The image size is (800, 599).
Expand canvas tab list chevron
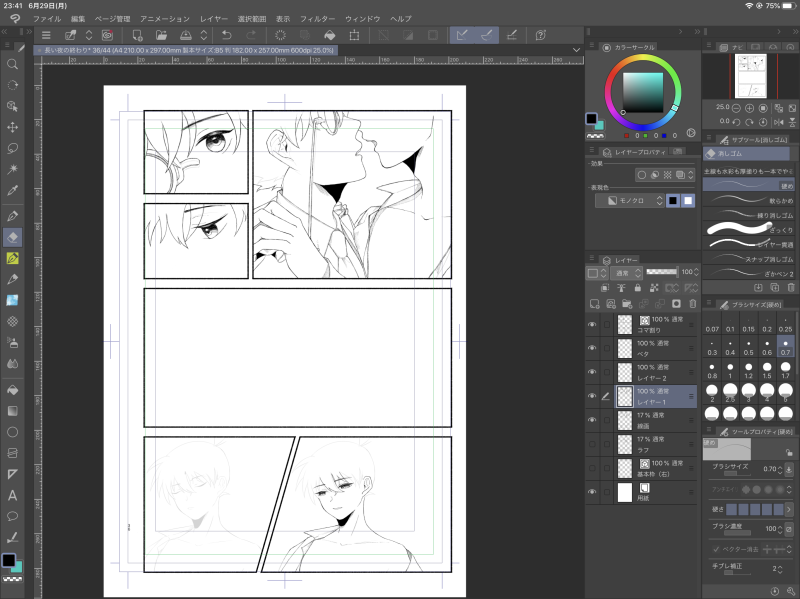(576, 50)
